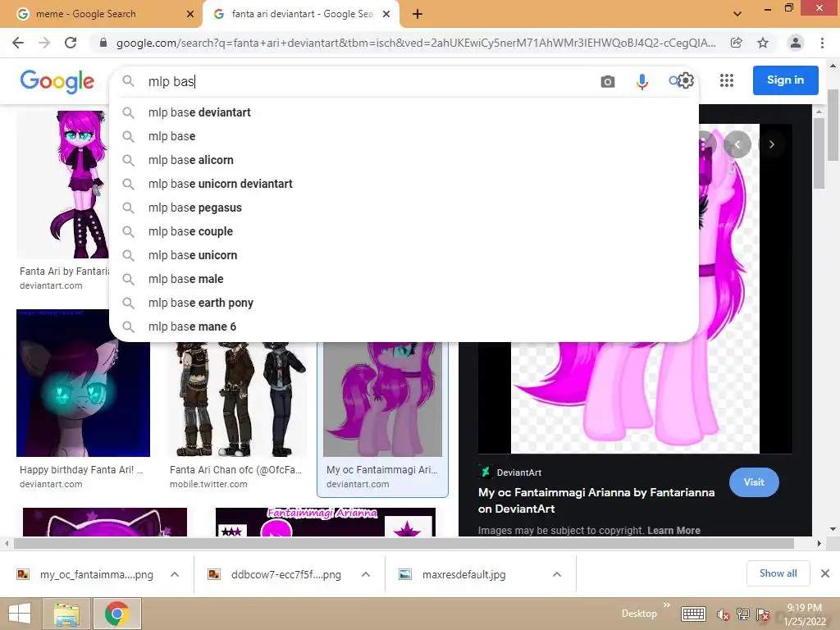Image resolution: width=840 pixels, height=630 pixels.
Task: Reload the current page
Action: [71, 43]
